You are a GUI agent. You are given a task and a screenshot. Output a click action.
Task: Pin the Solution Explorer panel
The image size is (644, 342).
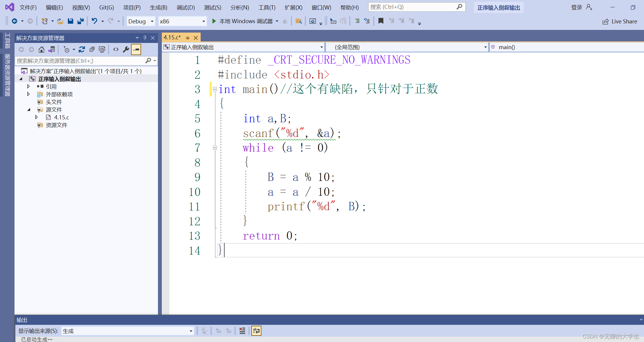145,38
